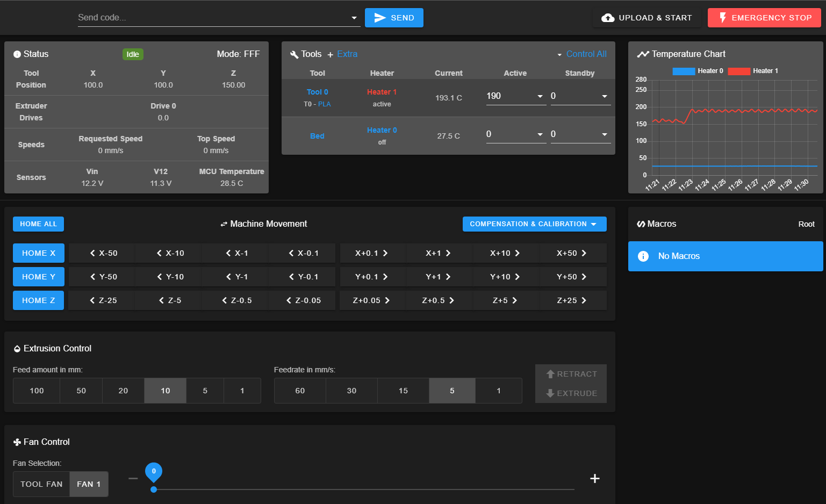The height and width of the screenshot is (504, 826).
Task: Select feed amount 100 mm
Action: [x=37, y=391]
